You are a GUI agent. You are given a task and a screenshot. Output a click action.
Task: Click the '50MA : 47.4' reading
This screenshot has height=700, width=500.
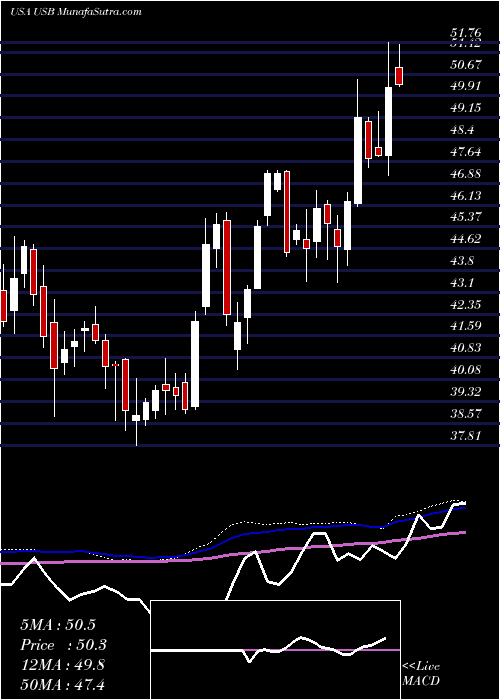pyautogui.click(x=62, y=684)
